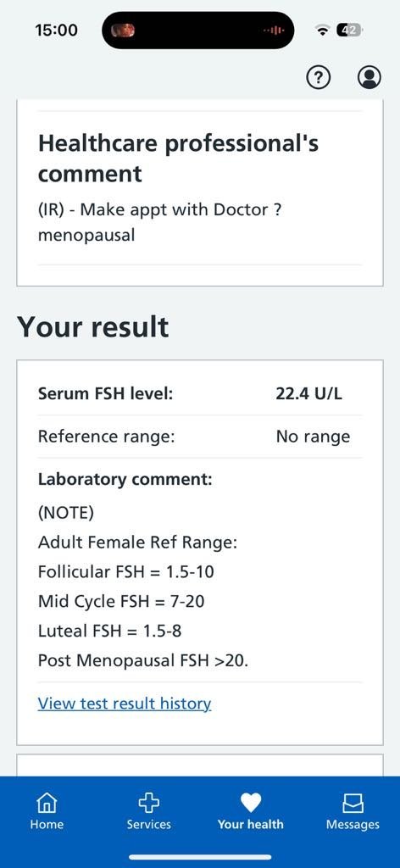Tap the Services cross icon
This screenshot has width=400, height=868.
click(148, 802)
